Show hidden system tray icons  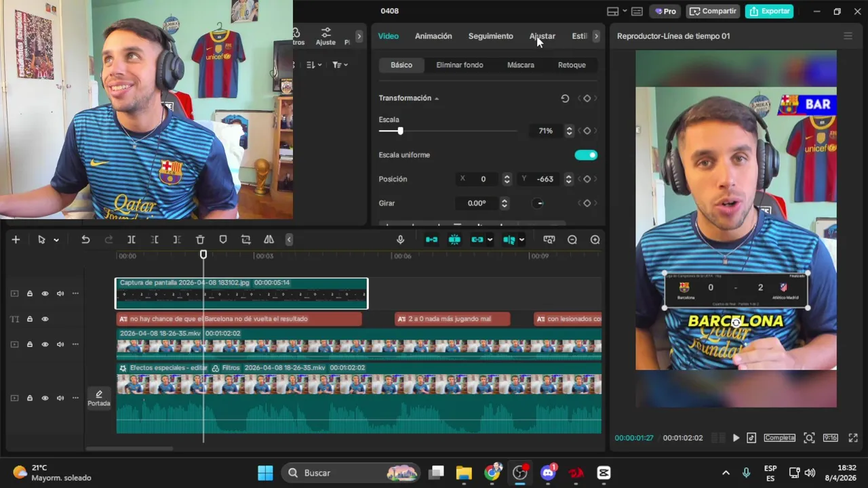click(x=726, y=472)
